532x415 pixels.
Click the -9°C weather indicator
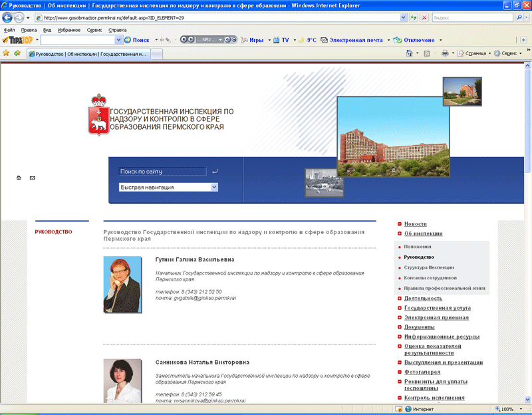307,40
